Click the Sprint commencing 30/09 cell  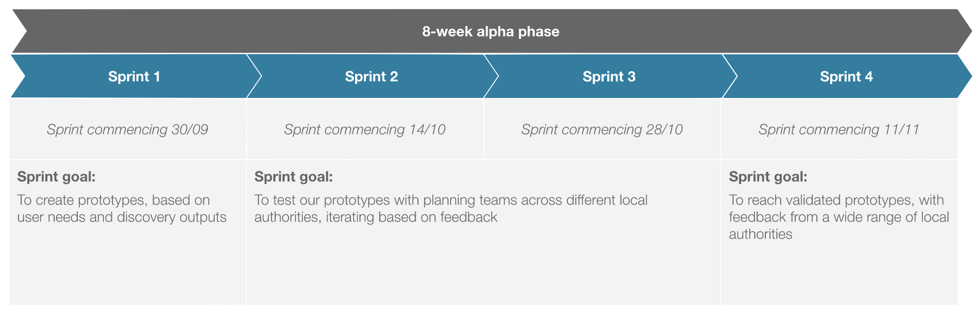pos(128,129)
